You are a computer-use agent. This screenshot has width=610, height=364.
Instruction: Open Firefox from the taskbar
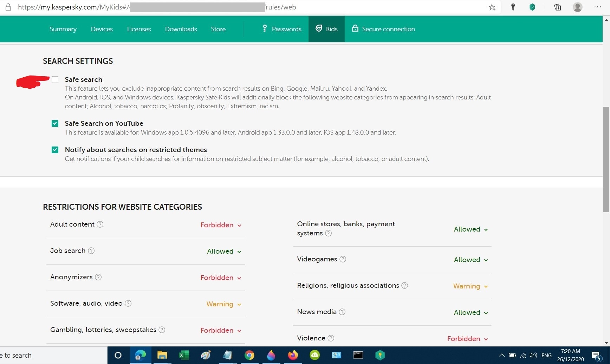(x=293, y=355)
